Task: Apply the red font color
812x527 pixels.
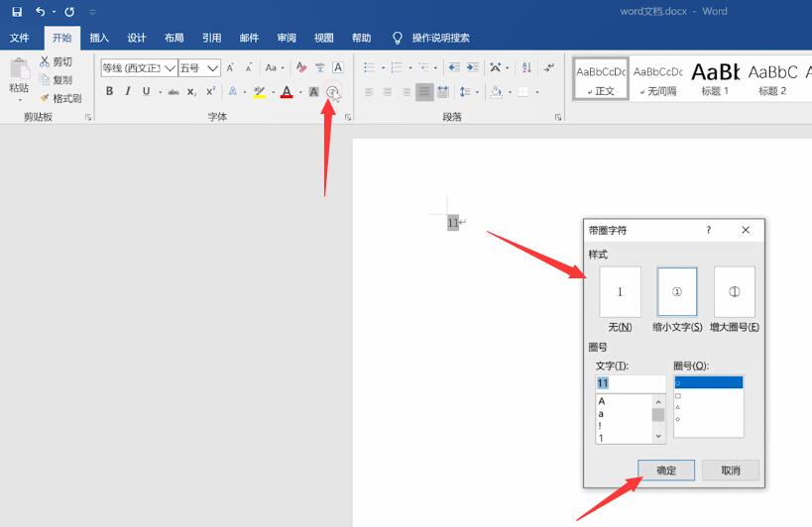Action: coord(287,92)
